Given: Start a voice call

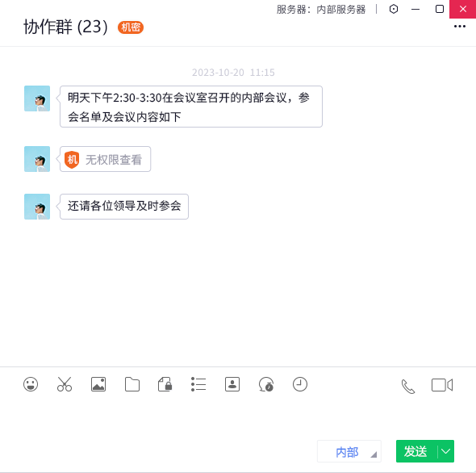Looking at the screenshot, I should [408, 386].
